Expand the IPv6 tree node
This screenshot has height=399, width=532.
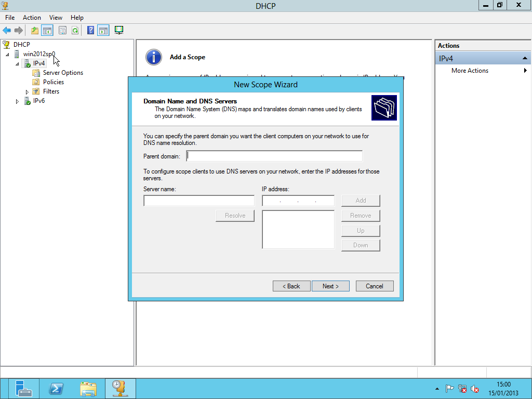pos(17,101)
